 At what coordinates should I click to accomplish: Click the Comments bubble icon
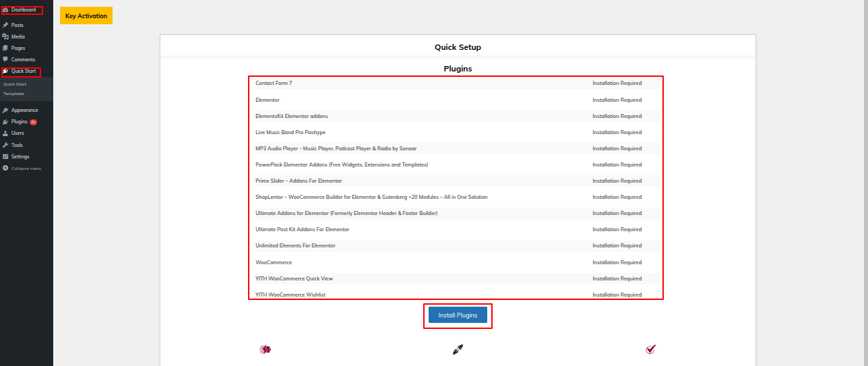point(5,59)
